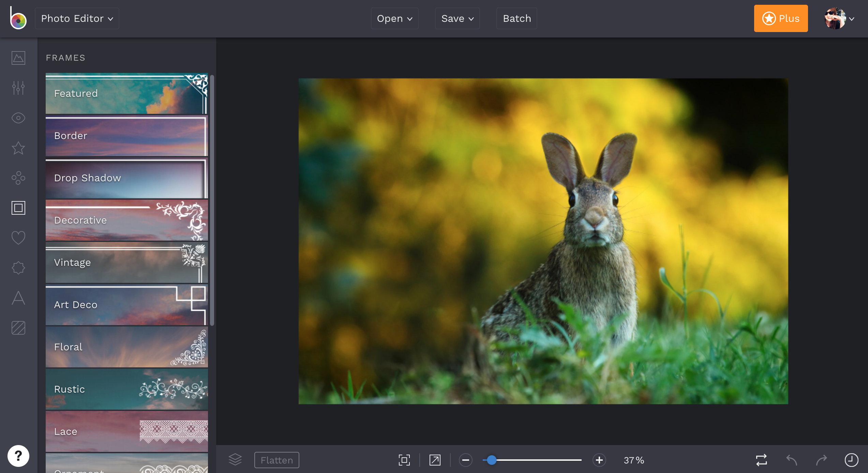
Task: Click the Plus upgrade button
Action: click(781, 18)
